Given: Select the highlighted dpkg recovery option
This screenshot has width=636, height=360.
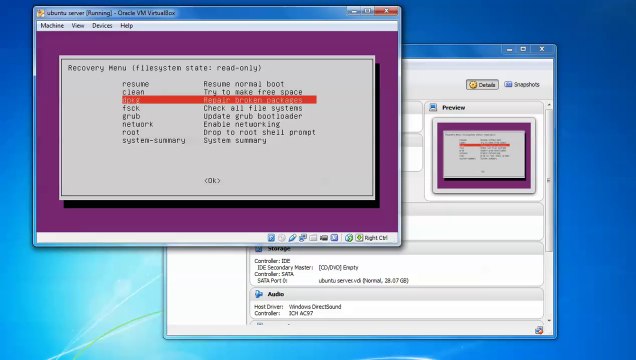Looking at the screenshot, I should click(x=219, y=100).
